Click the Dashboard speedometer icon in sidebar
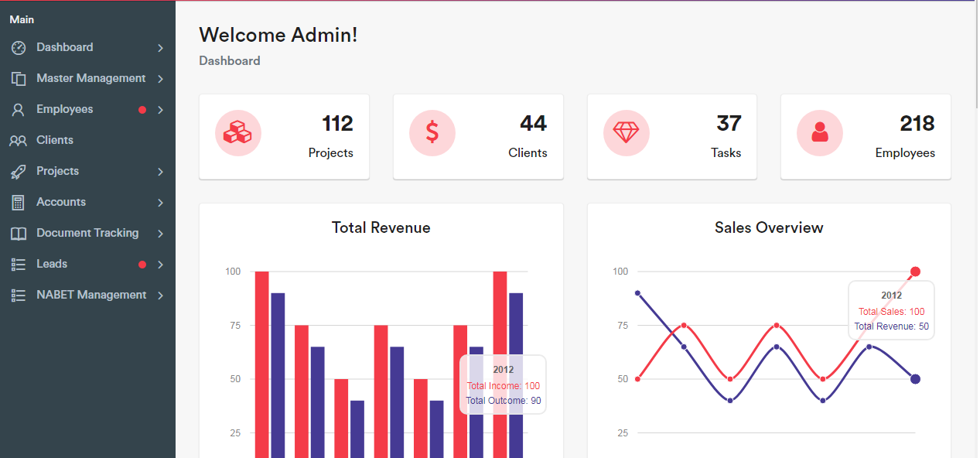 [x=19, y=48]
